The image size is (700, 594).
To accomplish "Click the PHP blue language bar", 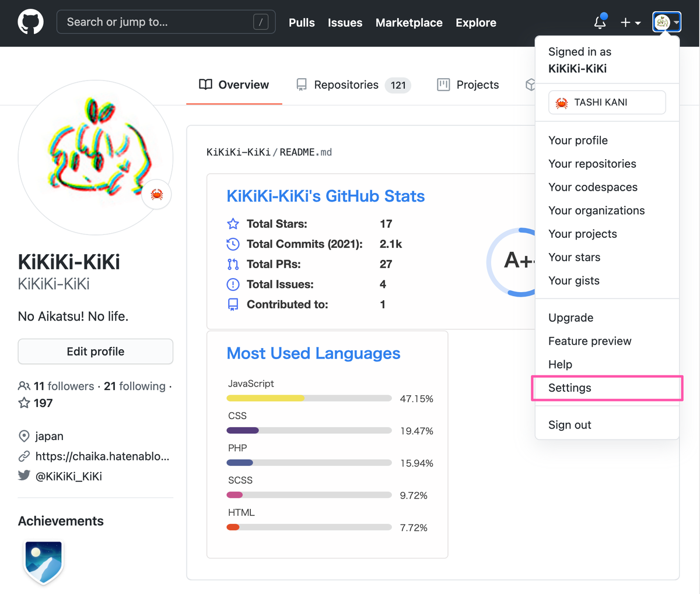I will [x=240, y=463].
